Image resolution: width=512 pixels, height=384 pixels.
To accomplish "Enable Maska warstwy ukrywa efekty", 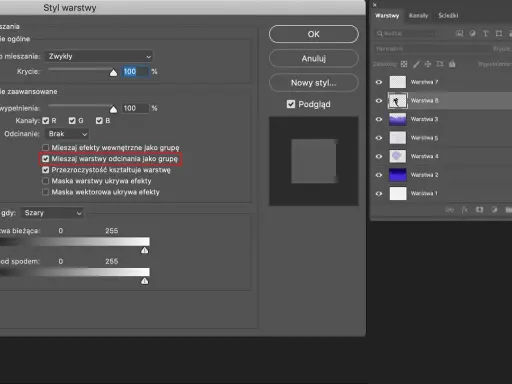I will pos(46,181).
